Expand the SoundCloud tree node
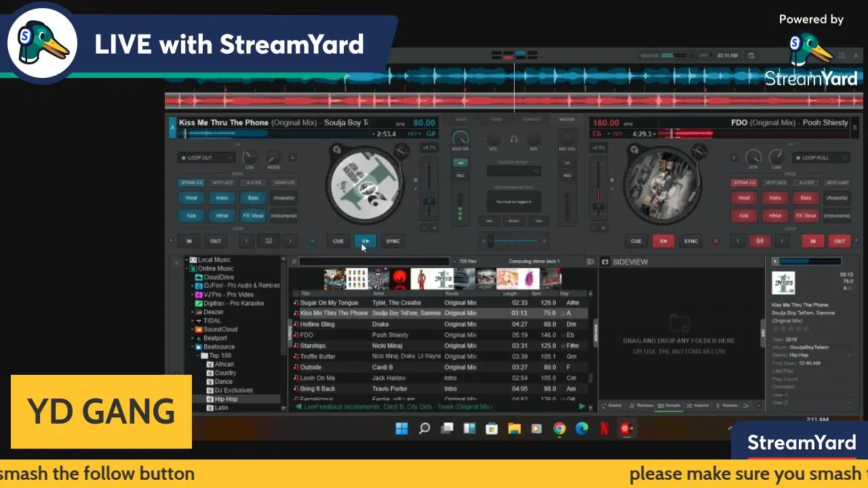This screenshot has width=868, height=488. 192,329
